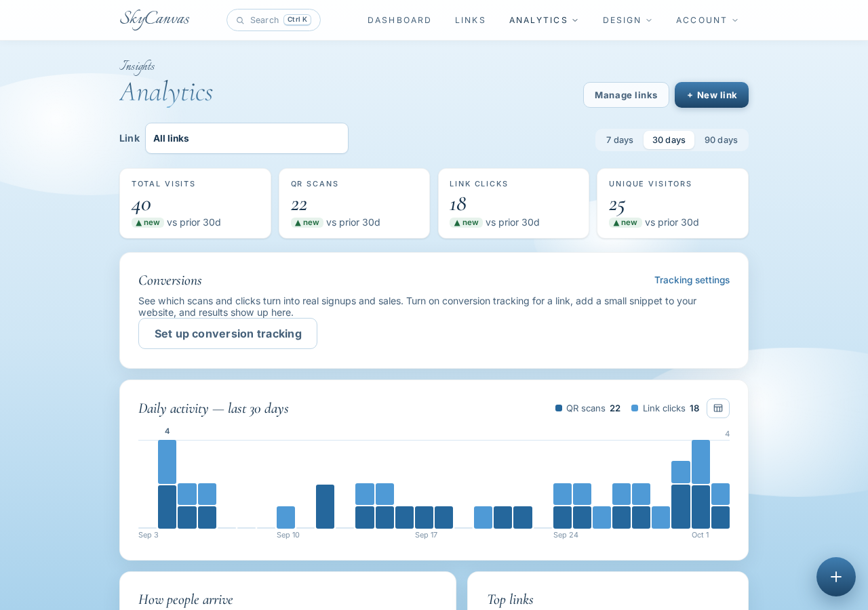Click the new badge in Total Visits

(148, 222)
